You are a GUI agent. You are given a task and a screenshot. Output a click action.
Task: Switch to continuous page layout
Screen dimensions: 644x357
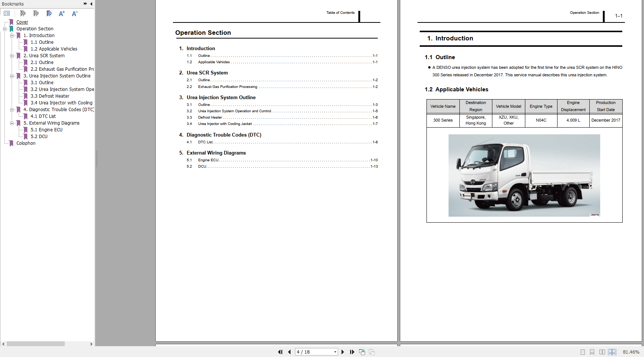[592, 352]
